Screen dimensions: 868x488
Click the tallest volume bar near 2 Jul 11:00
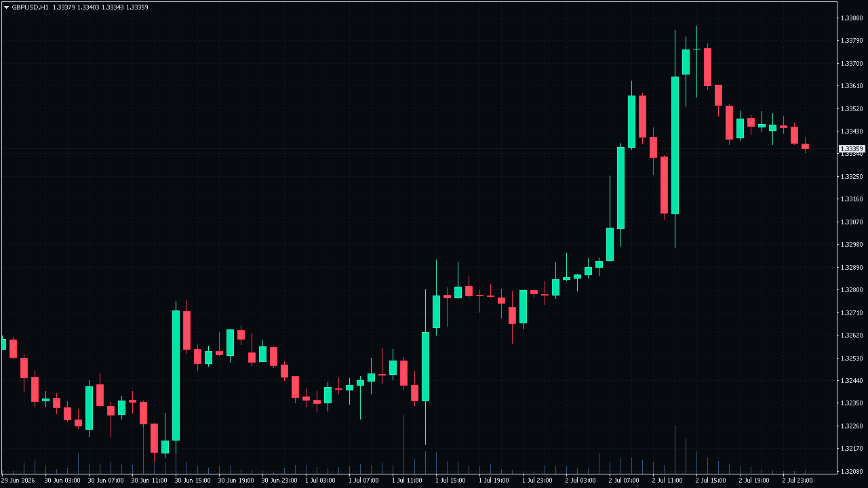(x=675, y=449)
